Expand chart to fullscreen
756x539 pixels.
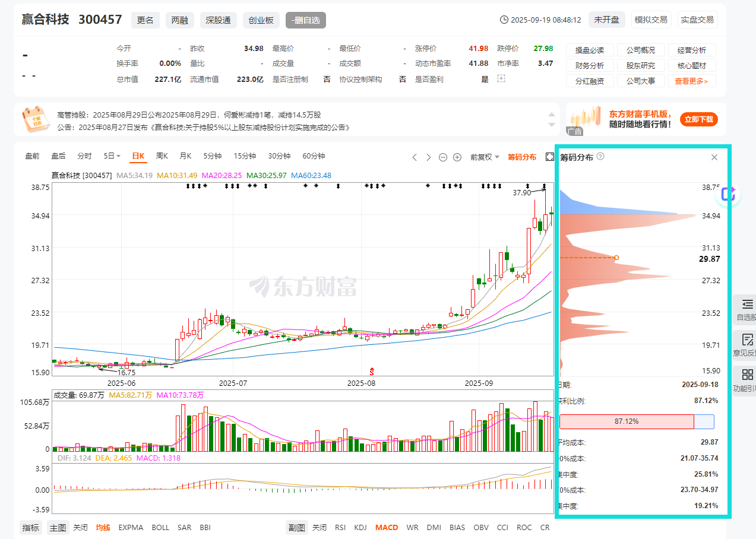(549, 157)
